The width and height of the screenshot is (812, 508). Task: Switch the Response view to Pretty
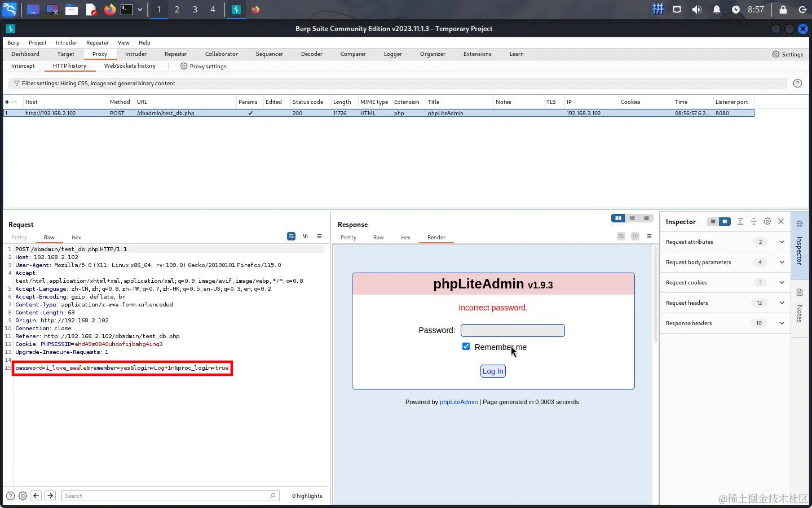click(348, 238)
